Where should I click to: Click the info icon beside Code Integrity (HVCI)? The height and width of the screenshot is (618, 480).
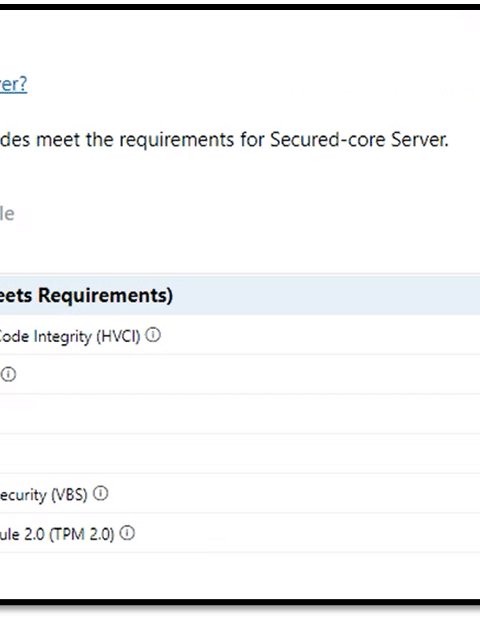(153, 335)
